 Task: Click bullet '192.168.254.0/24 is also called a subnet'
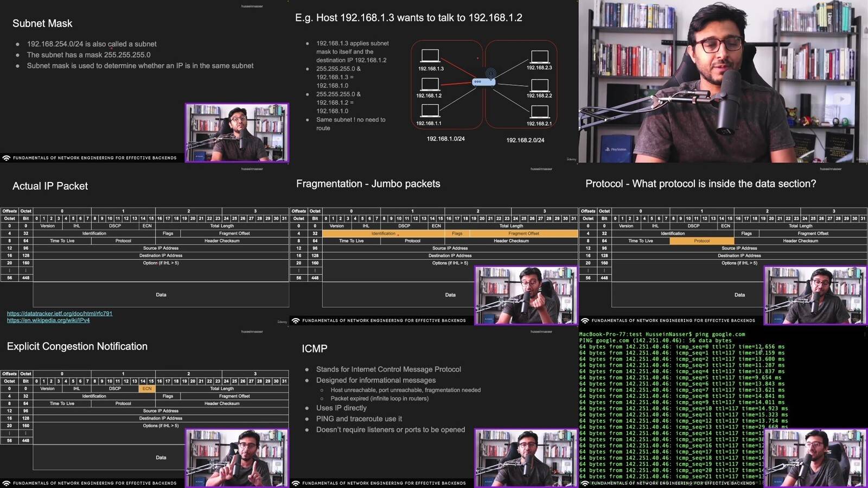pyautogui.click(x=92, y=44)
